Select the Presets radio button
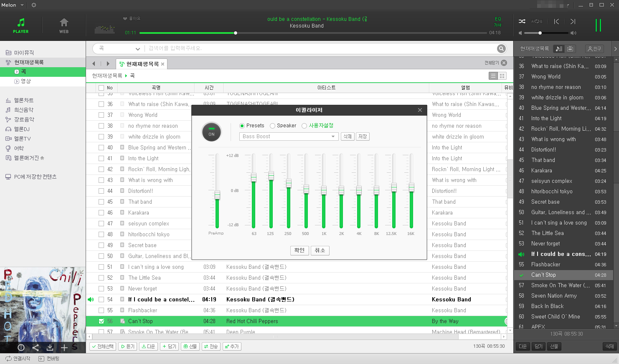 click(x=242, y=126)
